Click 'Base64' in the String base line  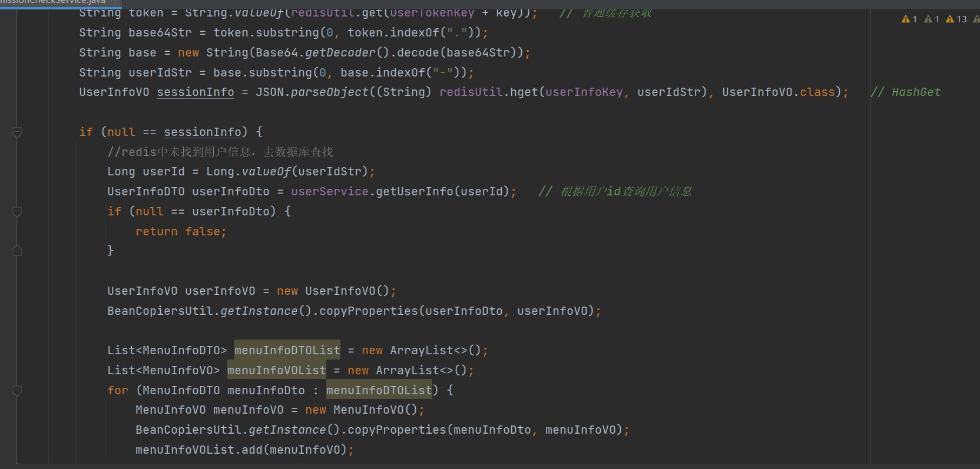point(277,53)
